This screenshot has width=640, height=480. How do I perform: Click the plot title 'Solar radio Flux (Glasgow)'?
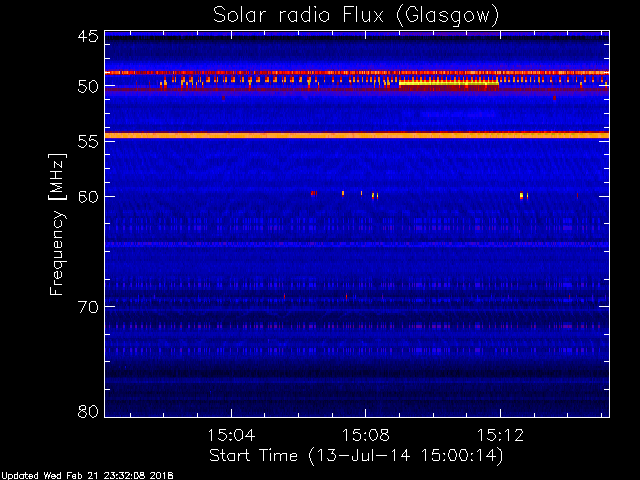click(x=356, y=15)
